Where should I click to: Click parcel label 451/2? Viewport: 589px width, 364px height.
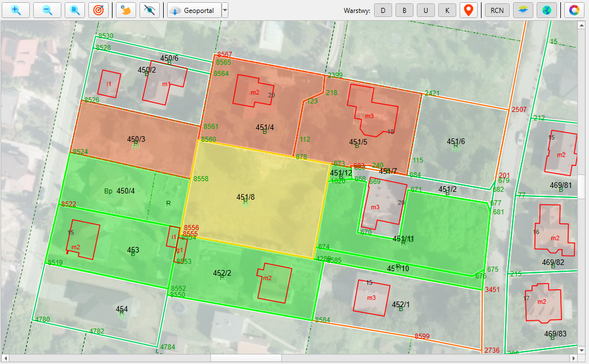click(x=448, y=190)
